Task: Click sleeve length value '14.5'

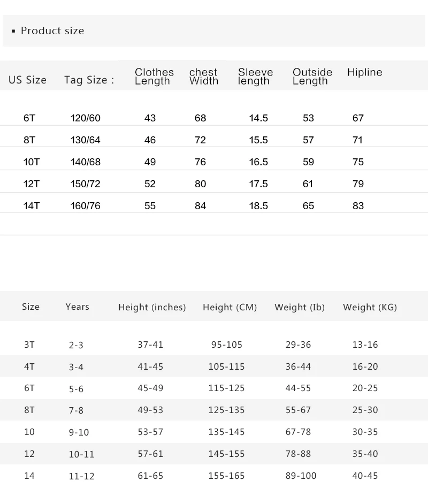Action: pyautogui.click(x=258, y=118)
